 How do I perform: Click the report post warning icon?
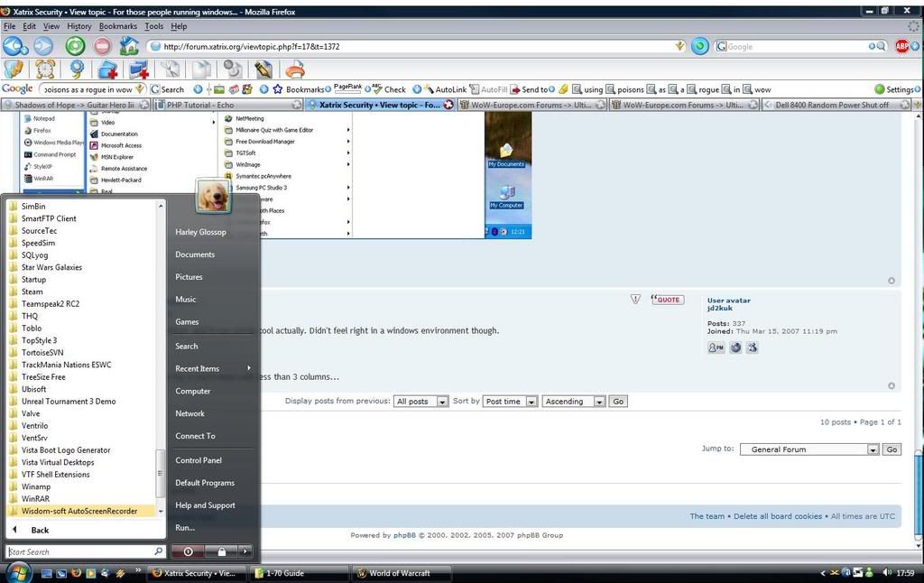click(635, 300)
